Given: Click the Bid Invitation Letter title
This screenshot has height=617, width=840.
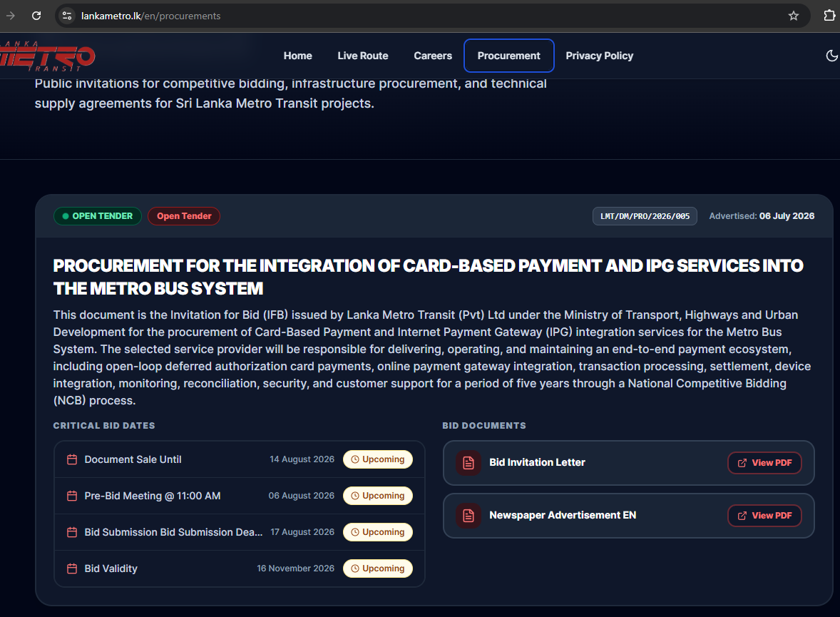Looking at the screenshot, I should (538, 463).
